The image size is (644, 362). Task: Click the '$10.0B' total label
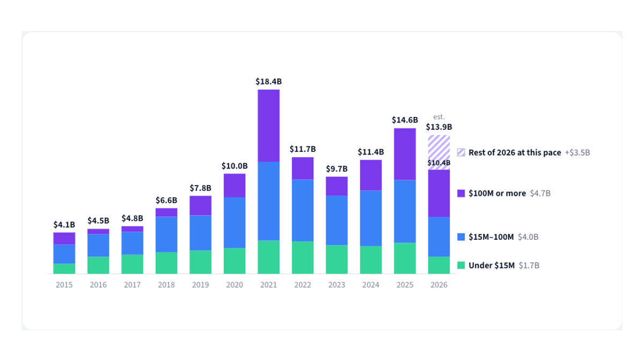(x=235, y=166)
